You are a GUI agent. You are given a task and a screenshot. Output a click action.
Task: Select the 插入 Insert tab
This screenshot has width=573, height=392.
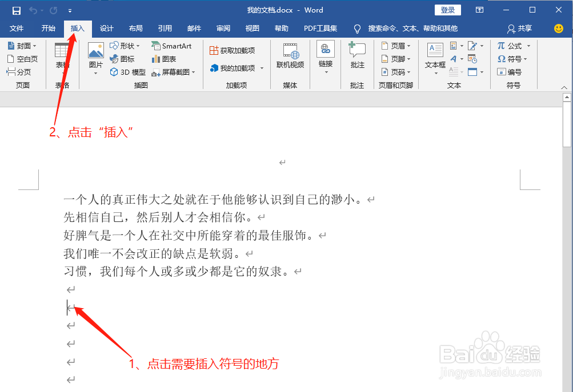tap(78, 29)
